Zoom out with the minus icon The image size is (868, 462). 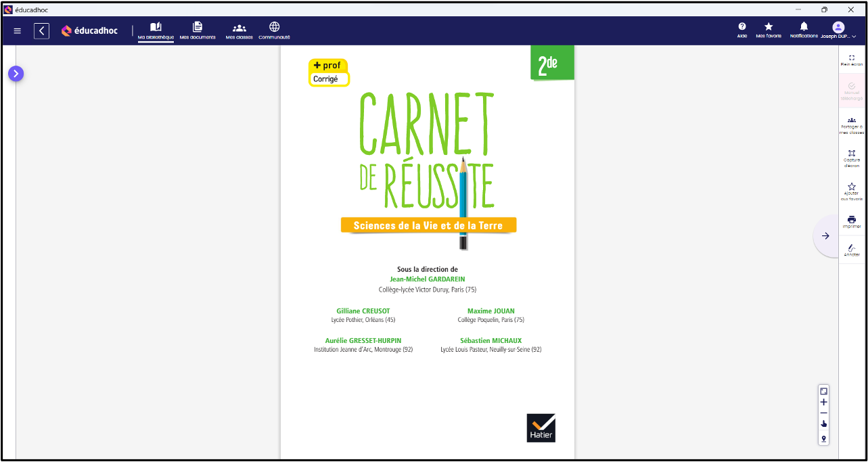click(823, 413)
